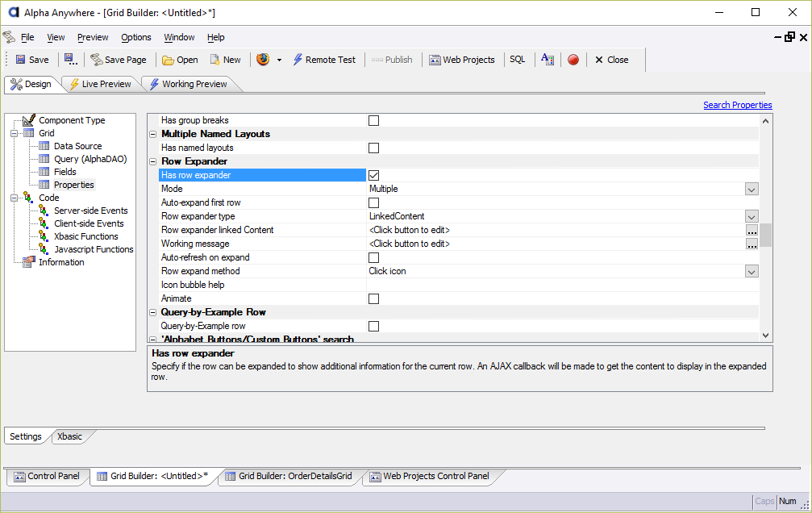Image resolution: width=812 pixels, height=513 pixels.
Task: Open the Window menu
Action: point(179,37)
